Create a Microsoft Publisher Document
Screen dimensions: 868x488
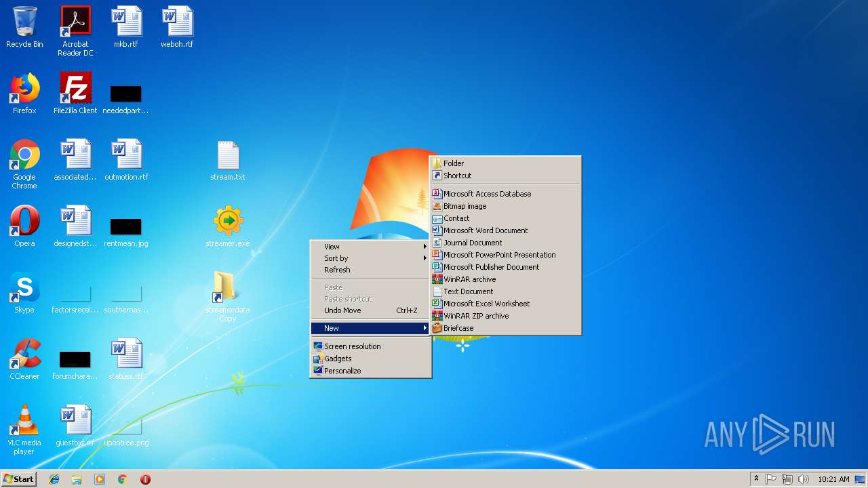pos(505,267)
